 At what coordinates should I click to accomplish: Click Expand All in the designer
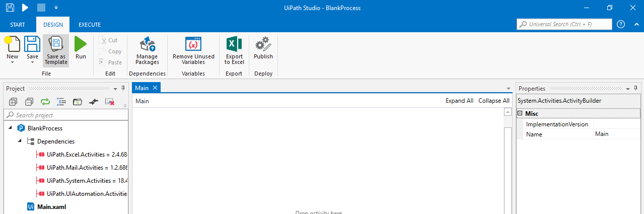(459, 101)
